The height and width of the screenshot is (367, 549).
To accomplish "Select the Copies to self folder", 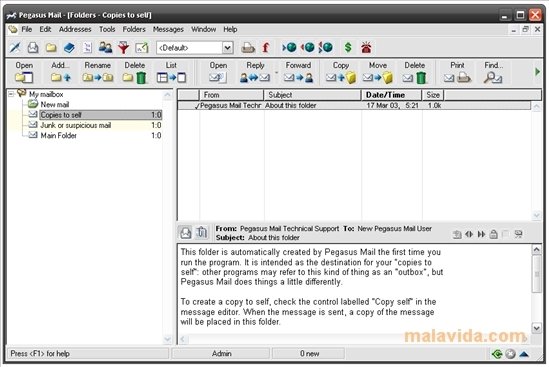I will tap(101, 115).
